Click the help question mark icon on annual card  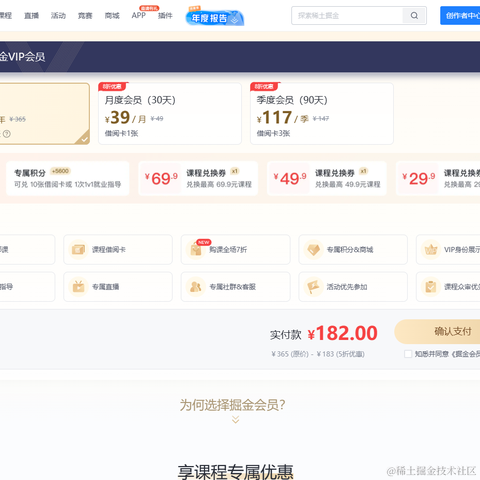click(7, 134)
